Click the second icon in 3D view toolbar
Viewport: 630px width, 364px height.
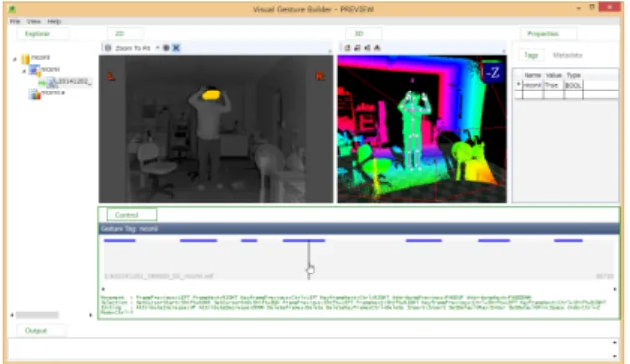pyautogui.click(x=357, y=48)
